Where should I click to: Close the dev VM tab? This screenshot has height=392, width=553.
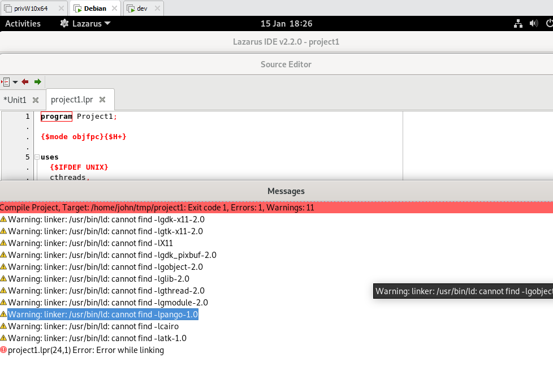[x=157, y=8]
